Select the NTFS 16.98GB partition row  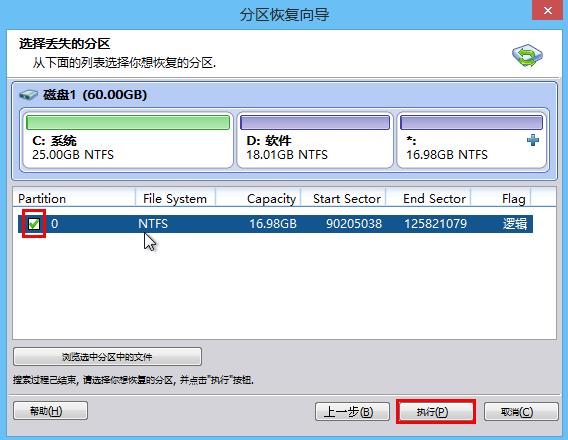275,224
